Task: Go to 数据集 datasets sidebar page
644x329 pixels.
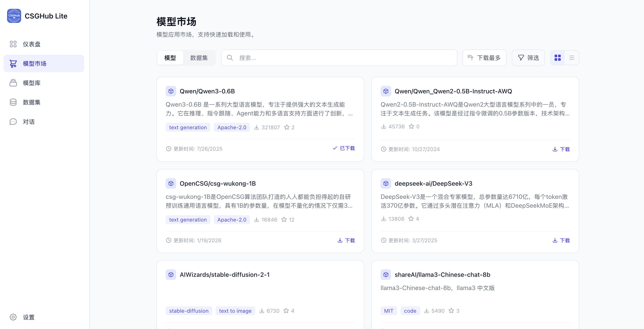Action: [x=31, y=102]
